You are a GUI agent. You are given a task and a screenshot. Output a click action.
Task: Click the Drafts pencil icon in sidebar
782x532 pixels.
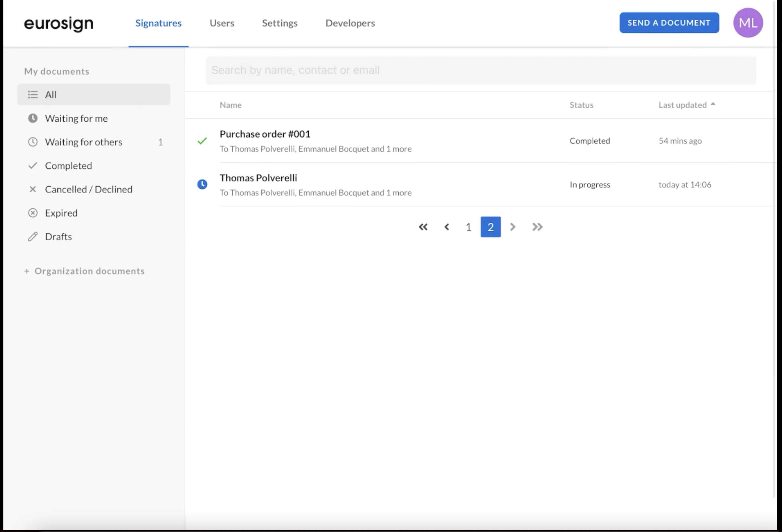tap(33, 236)
